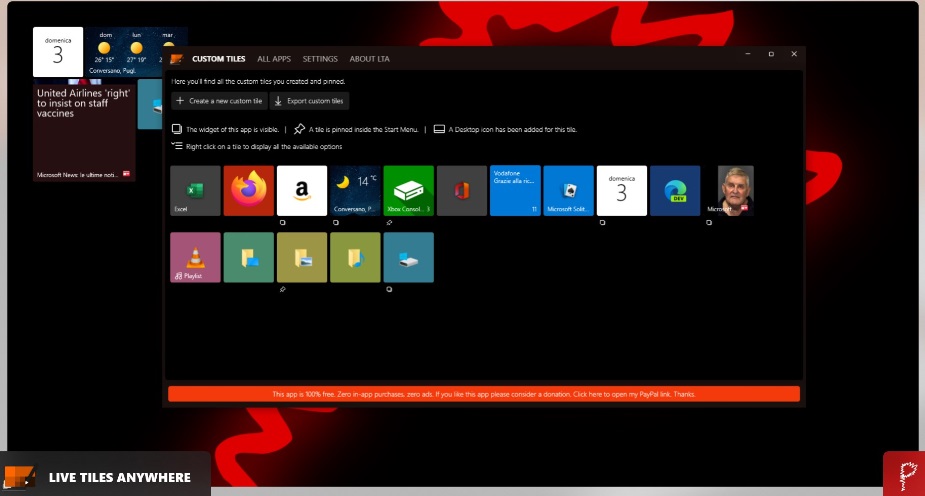Viewport: 925px width, 496px height.
Task: Click the desktop weather forecast widget
Action: click(136, 52)
